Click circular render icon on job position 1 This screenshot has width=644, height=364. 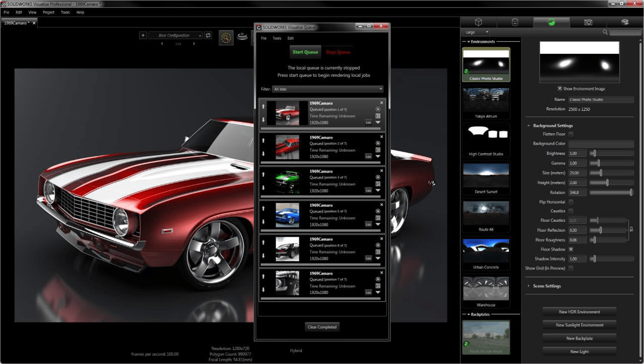pos(378,109)
